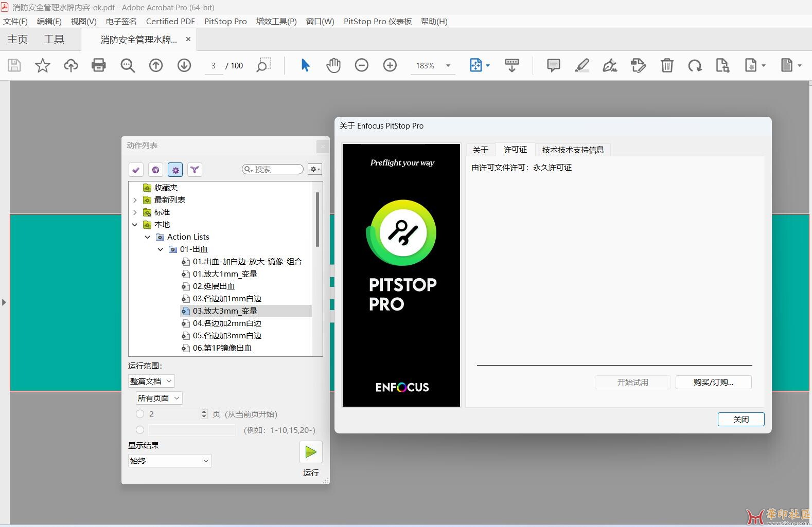This screenshot has width=812, height=527.
Task: Switch to the 许可证 tab
Action: tap(515, 150)
